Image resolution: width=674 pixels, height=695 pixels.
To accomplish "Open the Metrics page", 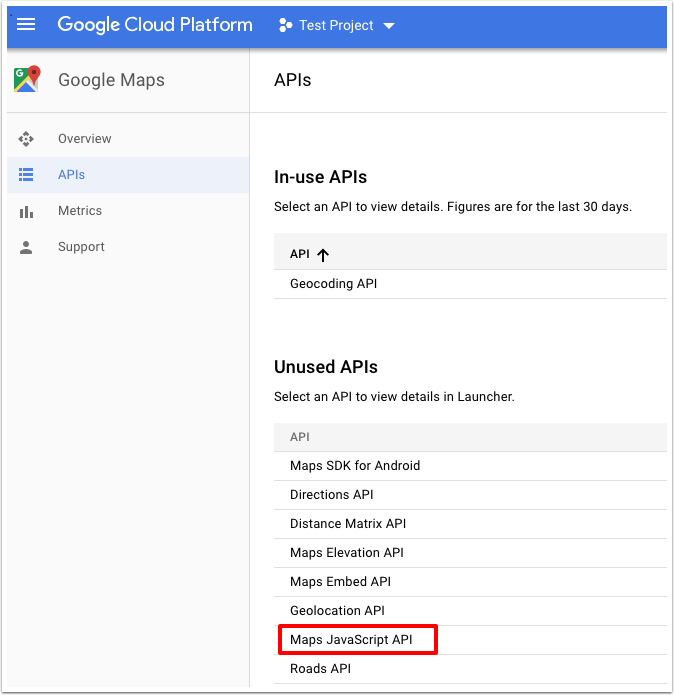I will pos(128,211).
